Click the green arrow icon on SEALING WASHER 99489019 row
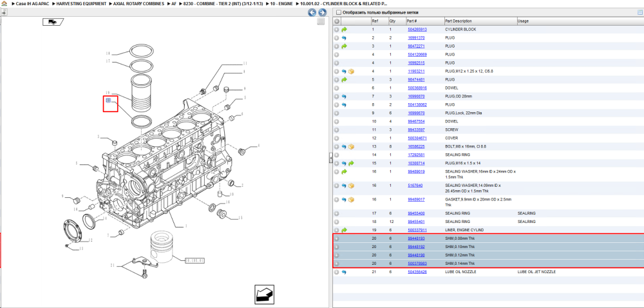Image resolution: width=644 pixels, height=308 pixels. [x=344, y=171]
